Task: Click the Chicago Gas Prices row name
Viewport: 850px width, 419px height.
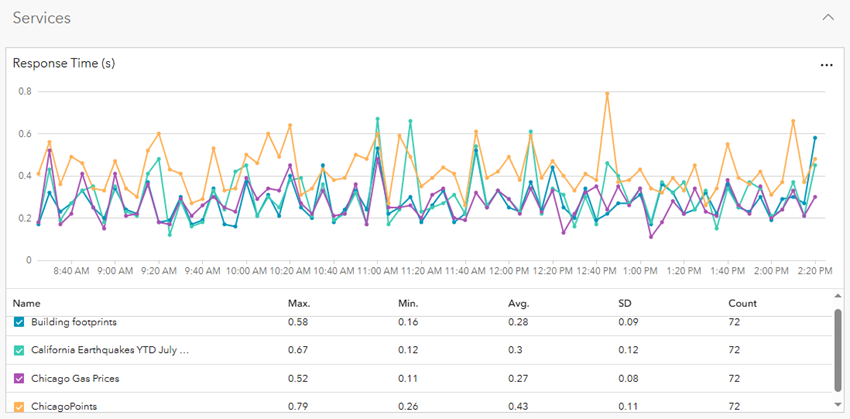Action: [x=74, y=378]
